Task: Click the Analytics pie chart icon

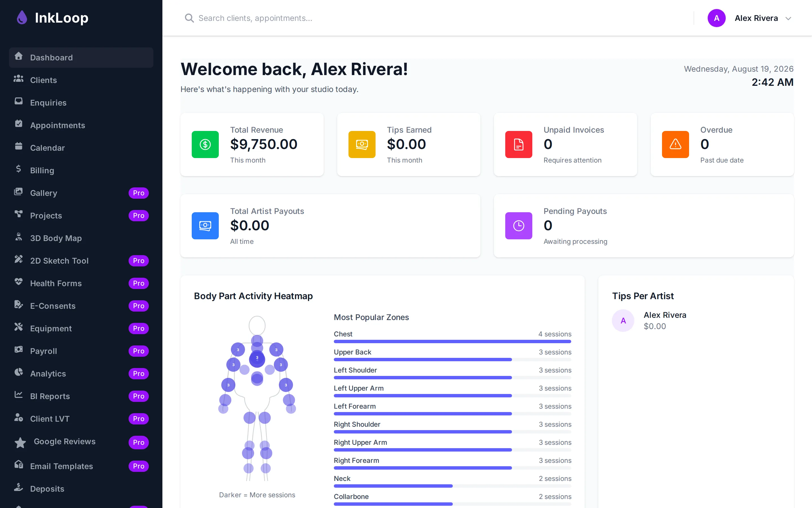Action: click(19, 372)
